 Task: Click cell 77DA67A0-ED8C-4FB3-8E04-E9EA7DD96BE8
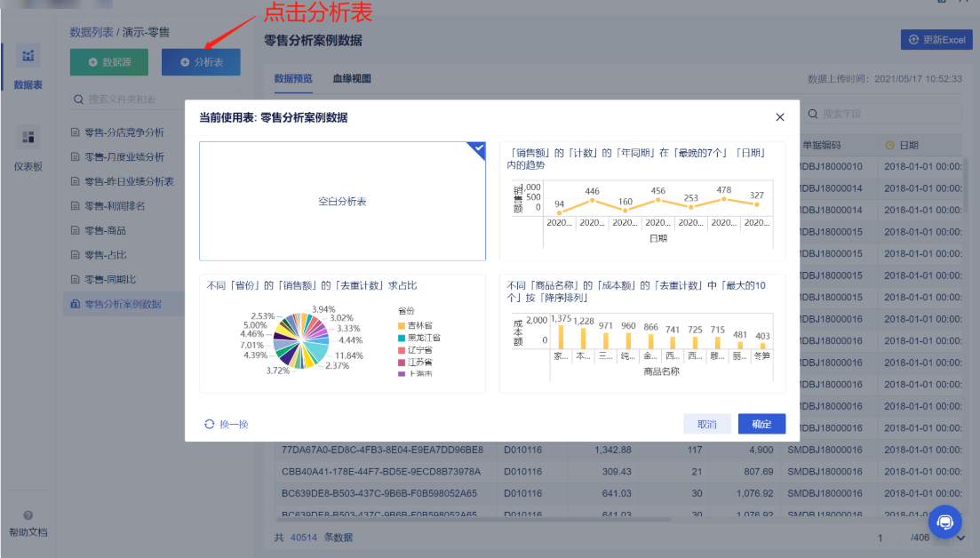[383, 450]
